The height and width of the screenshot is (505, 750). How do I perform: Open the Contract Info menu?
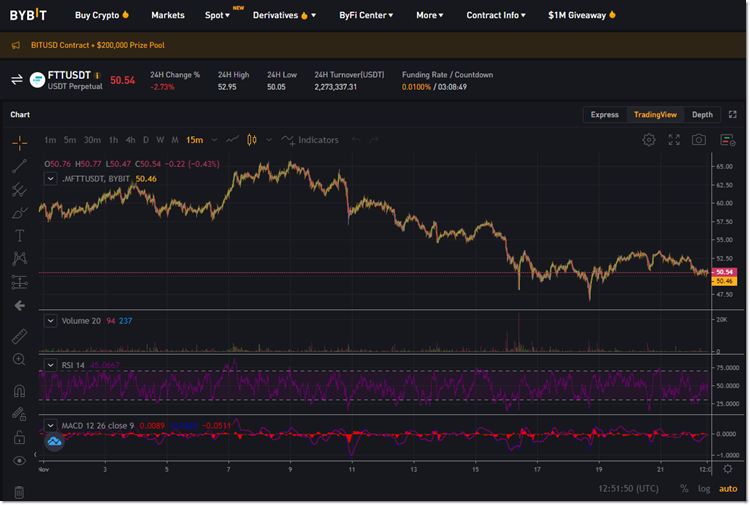[x=496, y=15]
